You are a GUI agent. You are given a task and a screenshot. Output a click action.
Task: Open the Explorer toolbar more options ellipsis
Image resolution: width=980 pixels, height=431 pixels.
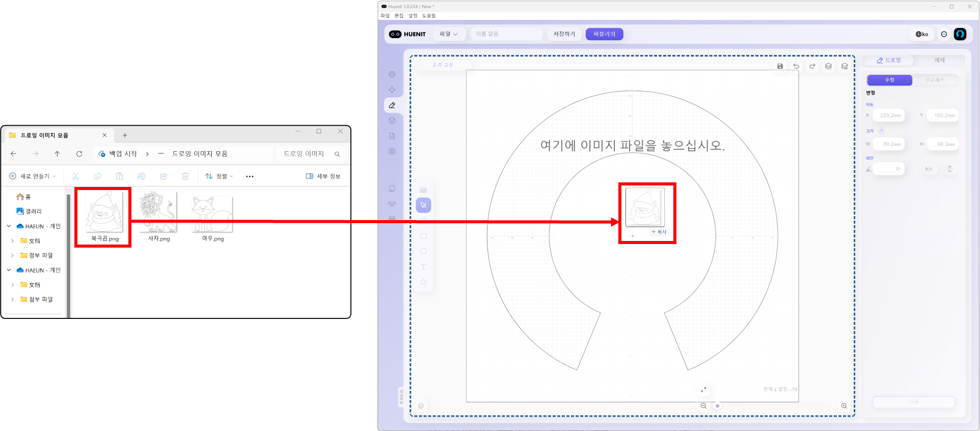[250, 176]
